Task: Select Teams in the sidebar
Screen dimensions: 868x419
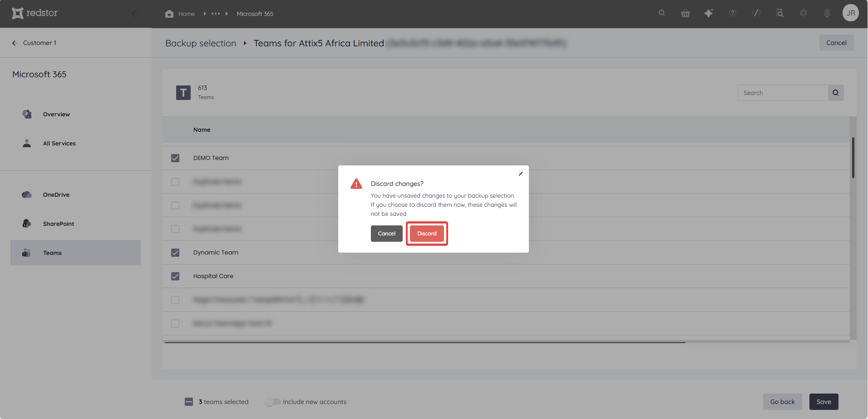Action: (75, 253)
